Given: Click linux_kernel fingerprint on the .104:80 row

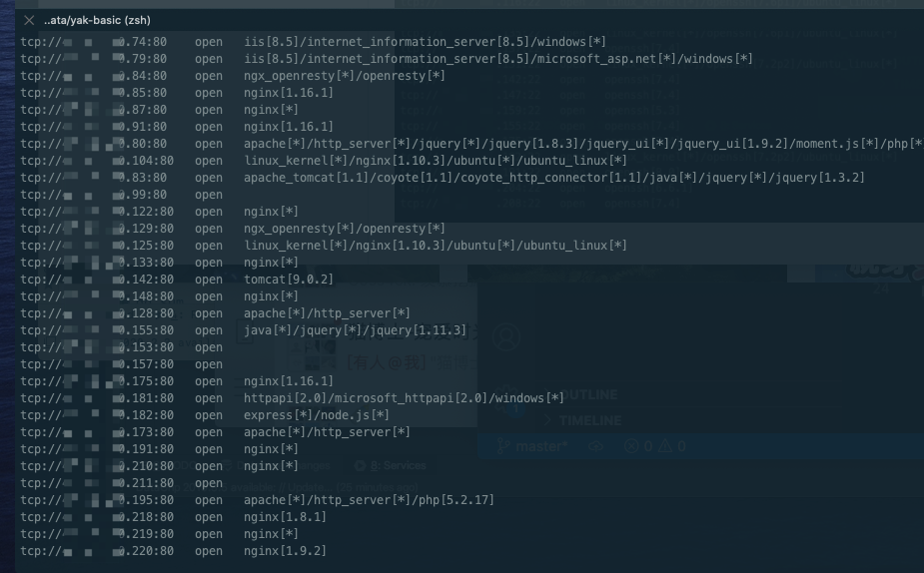Looking at the screenshot, I should coord(435,161).
